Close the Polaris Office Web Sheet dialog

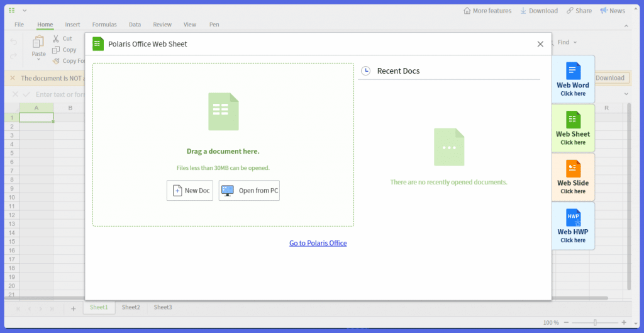coord(540,44)
